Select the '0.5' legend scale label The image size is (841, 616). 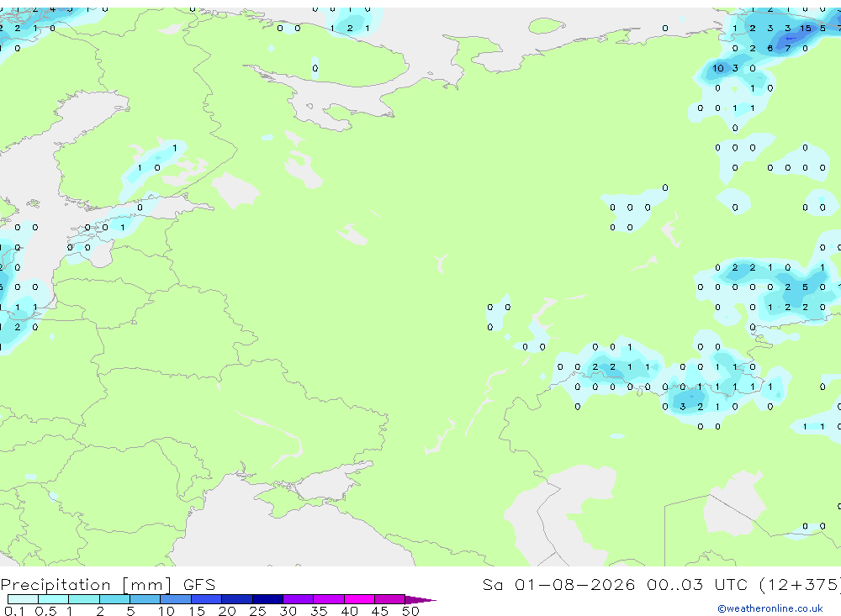(x=45, y=611)
